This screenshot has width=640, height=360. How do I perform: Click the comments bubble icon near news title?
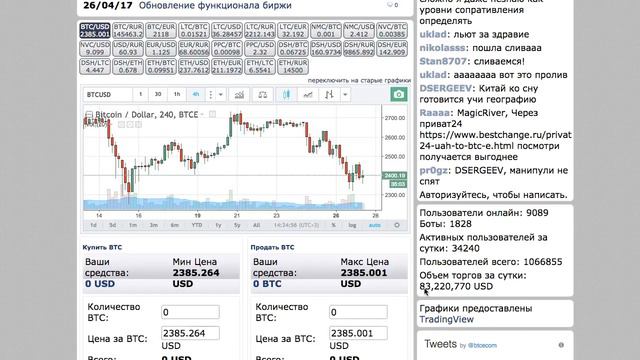[390, 5]
